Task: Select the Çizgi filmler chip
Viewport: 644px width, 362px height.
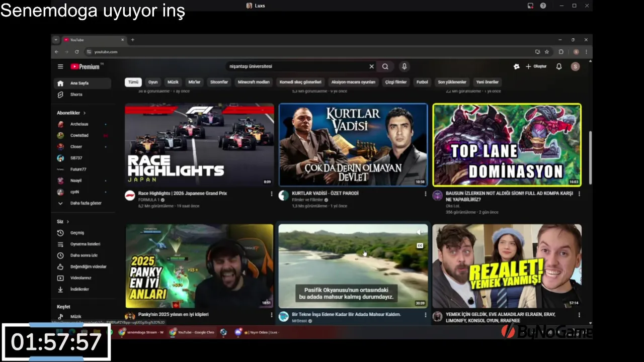Action: tap(396, 82)
